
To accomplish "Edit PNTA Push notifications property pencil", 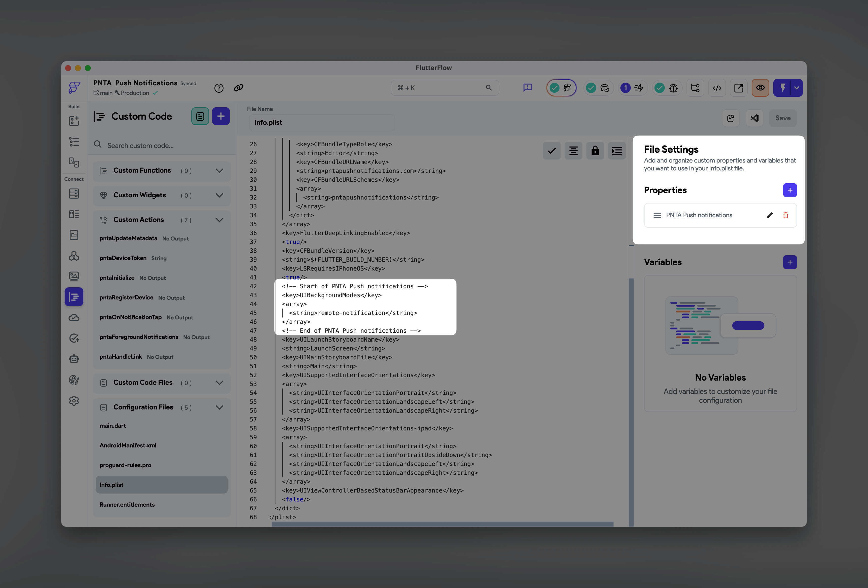I will [x=769, y=216].
